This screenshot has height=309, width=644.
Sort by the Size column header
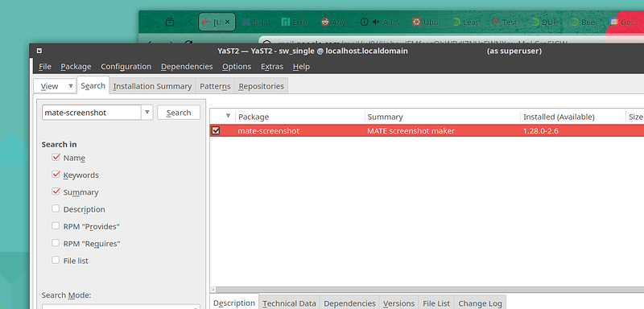(635, 117)
